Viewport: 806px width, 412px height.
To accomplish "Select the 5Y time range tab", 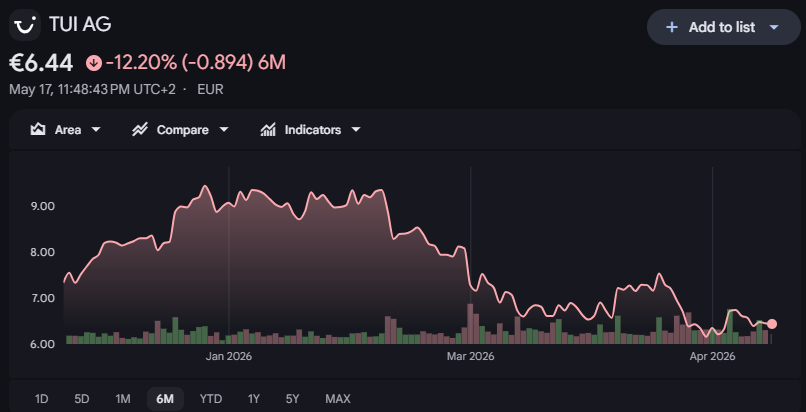I will click(292, 399).
